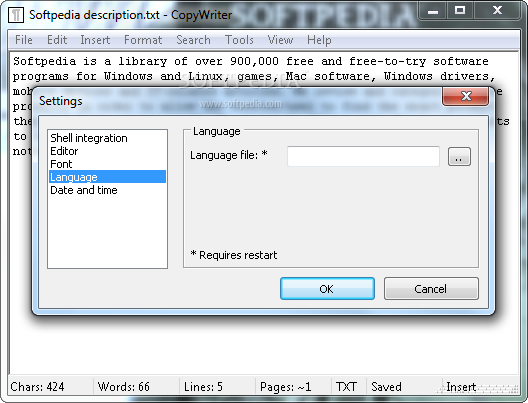The height and width of the screenshot is (403, 528).
Task: Close the Settings dialog with red X
Action: [x=466, y=96]
